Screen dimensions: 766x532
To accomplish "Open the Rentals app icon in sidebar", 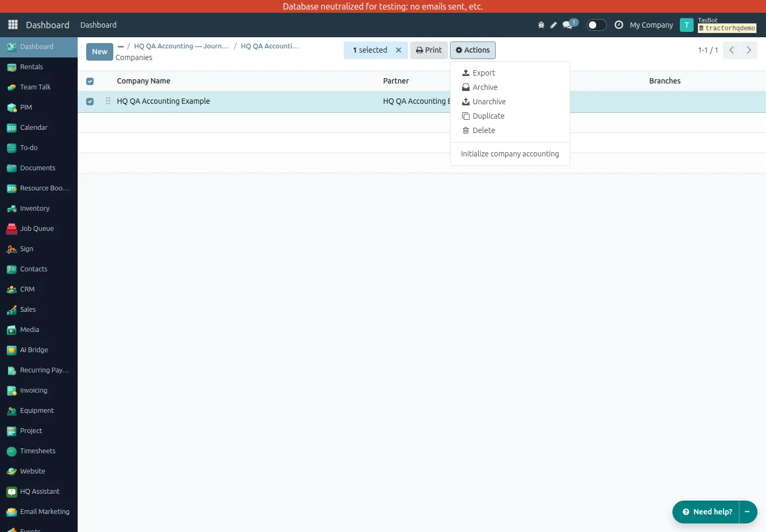I will (12, 67).
